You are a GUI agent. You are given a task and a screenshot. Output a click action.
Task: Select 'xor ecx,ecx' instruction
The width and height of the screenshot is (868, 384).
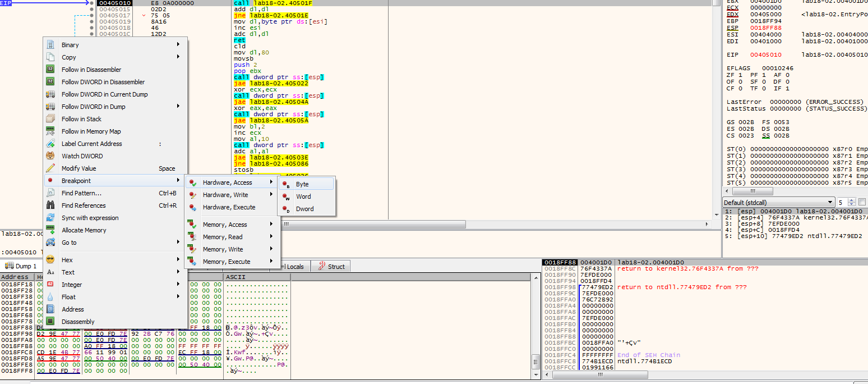(x=251, y=89)
